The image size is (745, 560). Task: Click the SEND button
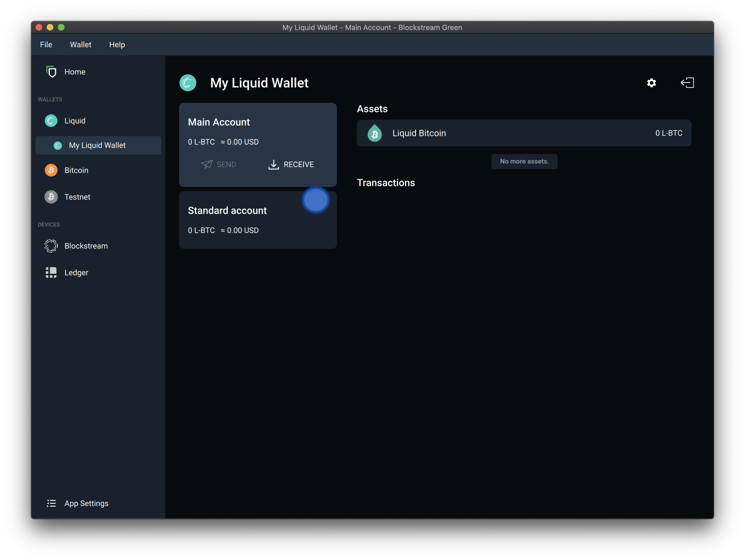click(218, 164)
